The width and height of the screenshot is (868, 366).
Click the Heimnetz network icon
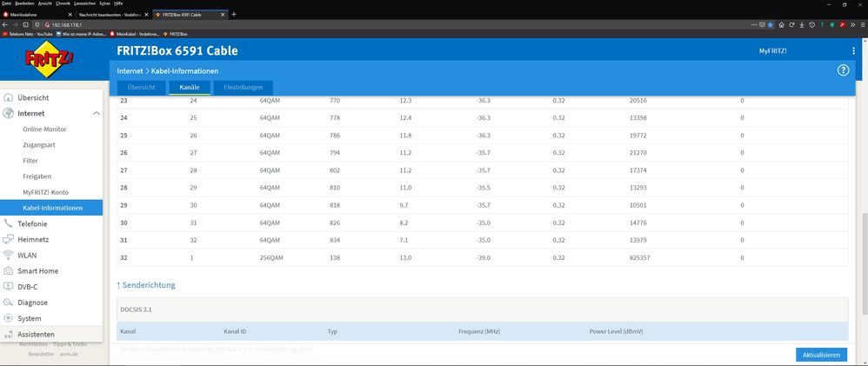click(9, 240)
